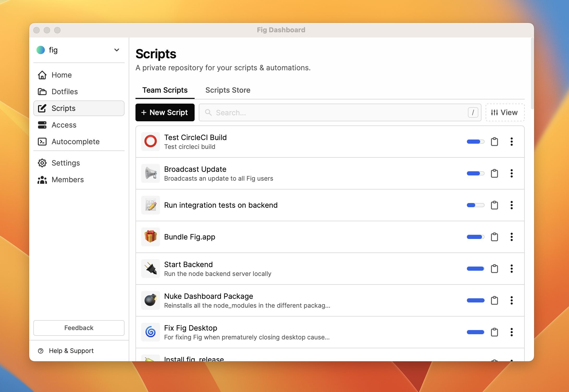Switch to the Scripts Store tab
Image resolution: width=569 pixels, height=392 pixels.
(228, 90)
